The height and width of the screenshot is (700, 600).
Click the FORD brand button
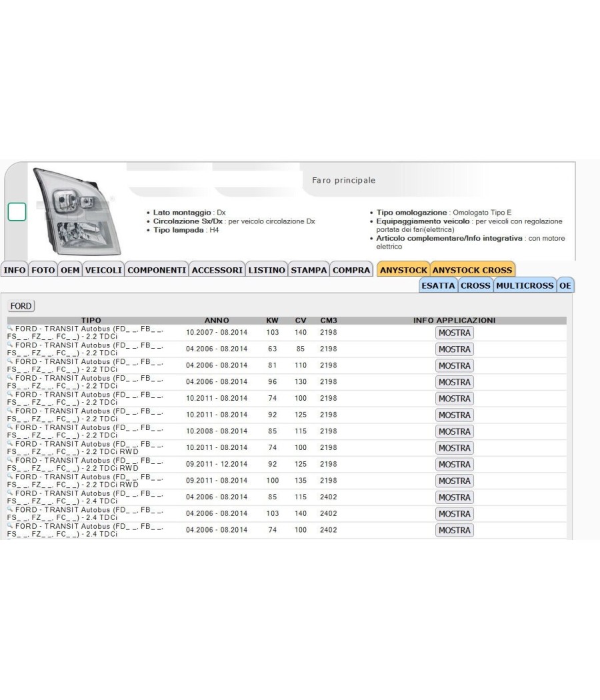(21, 306)
